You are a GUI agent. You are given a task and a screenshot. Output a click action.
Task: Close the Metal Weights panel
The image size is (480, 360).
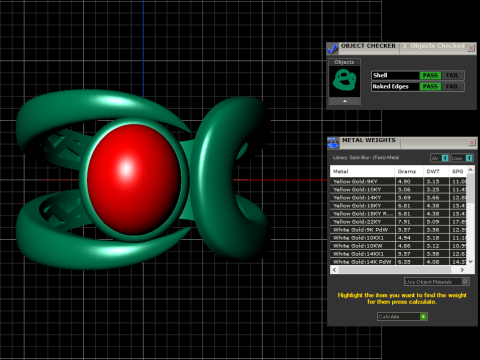pyautogui.click(x=472, y=142)
